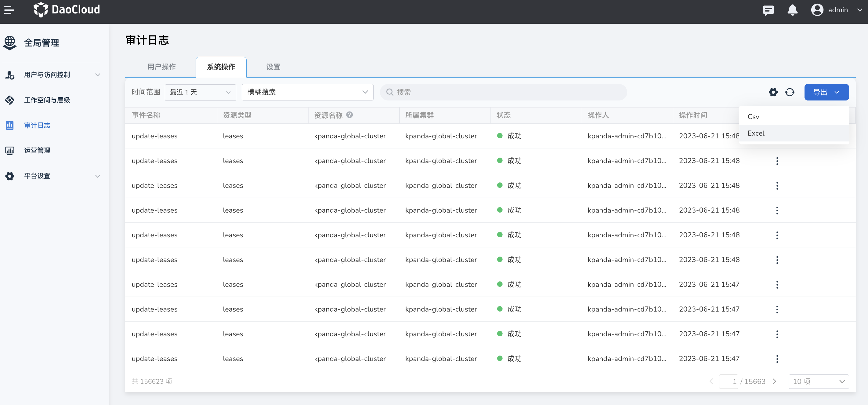Expand 用户与访问控制 chevron

coord(97,75)
